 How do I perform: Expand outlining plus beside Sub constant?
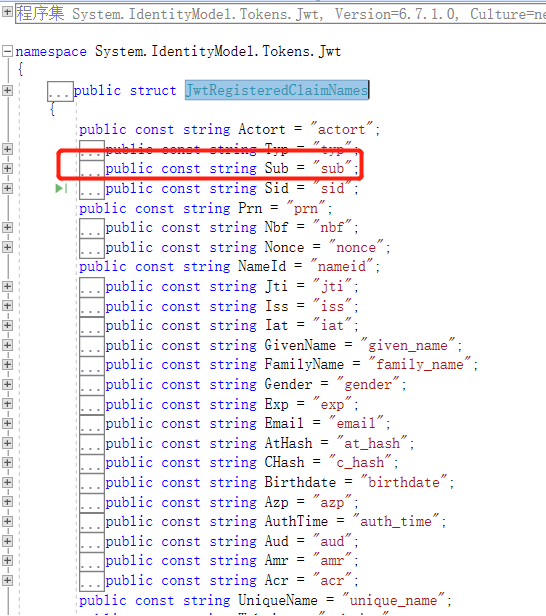7,169
